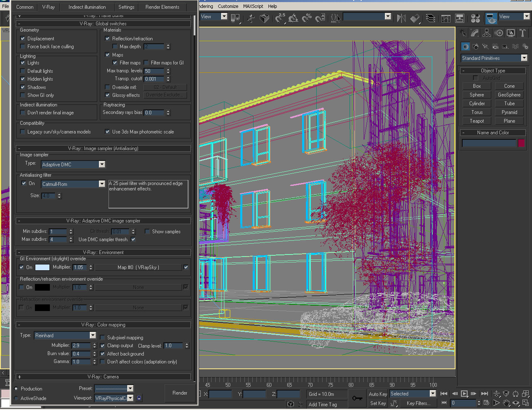532x410 pixels.
Task: Toggle the Spinner Snap icon
Action: [x=320, y=18]
